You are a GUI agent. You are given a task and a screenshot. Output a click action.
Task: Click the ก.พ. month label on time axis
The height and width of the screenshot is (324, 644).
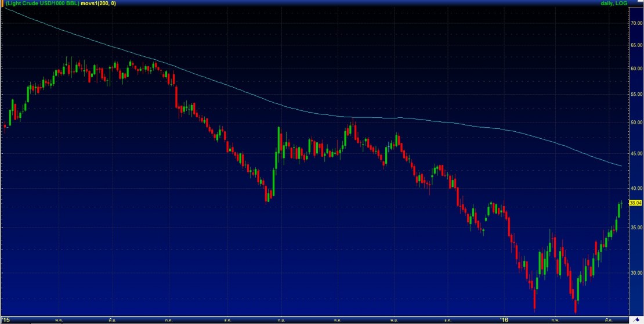556,319
